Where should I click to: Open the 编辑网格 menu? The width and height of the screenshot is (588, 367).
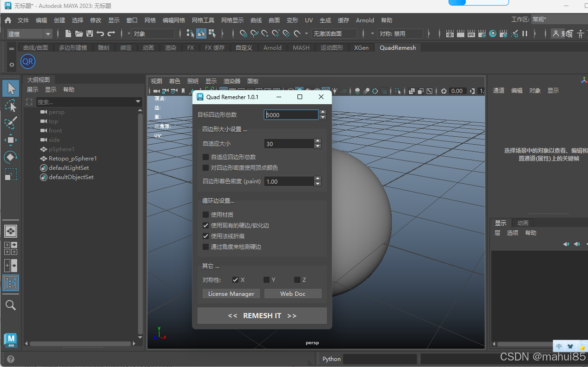coord(174,20)
